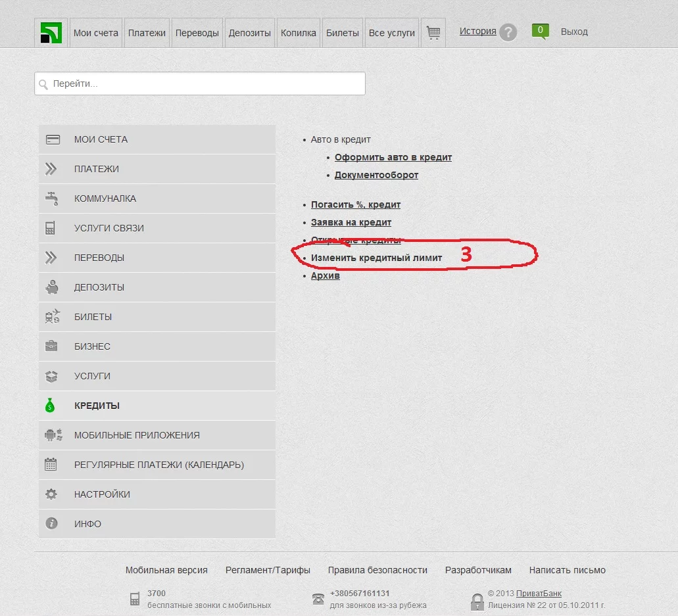Open Регламент/Тарифы footer link
Viewport: 678px width, 616px height.
(x=268, y=570)
